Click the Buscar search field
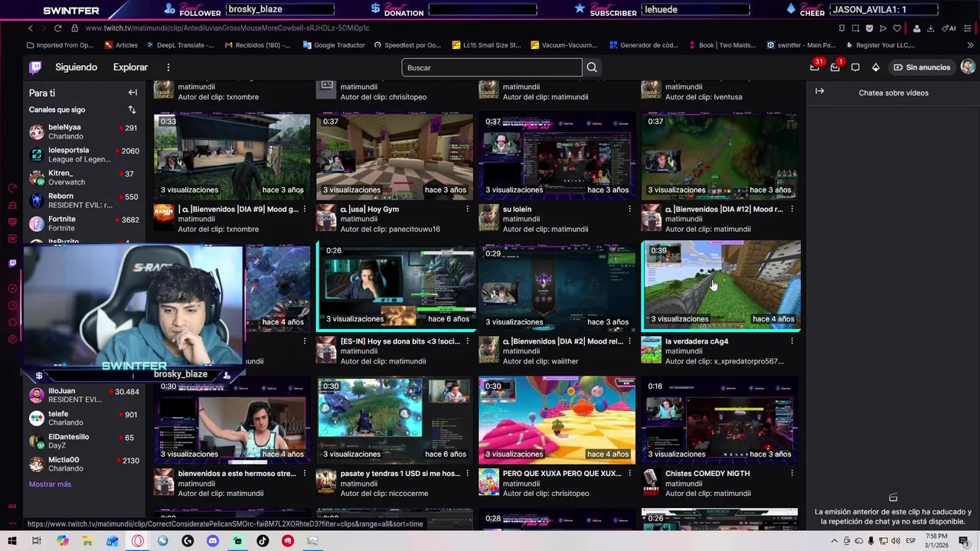Image resolution: width=980 pixels, height=551 pixels. [x=492, y=67]
